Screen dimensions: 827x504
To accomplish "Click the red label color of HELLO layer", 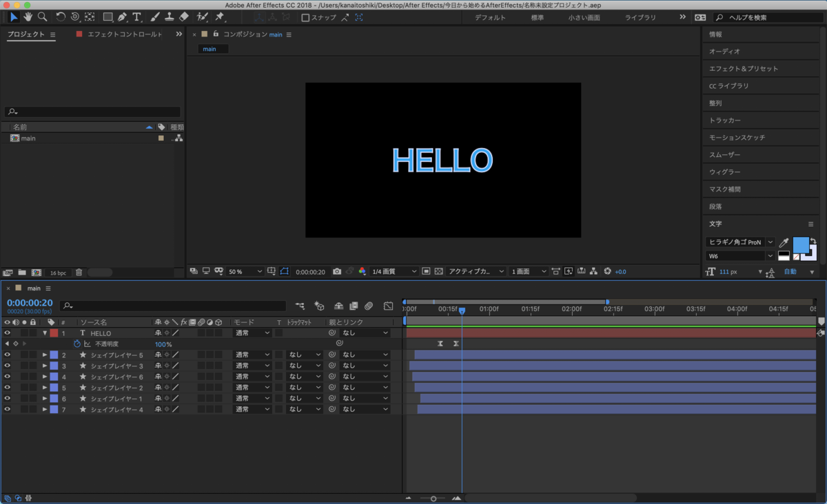I will click(54, 333).
